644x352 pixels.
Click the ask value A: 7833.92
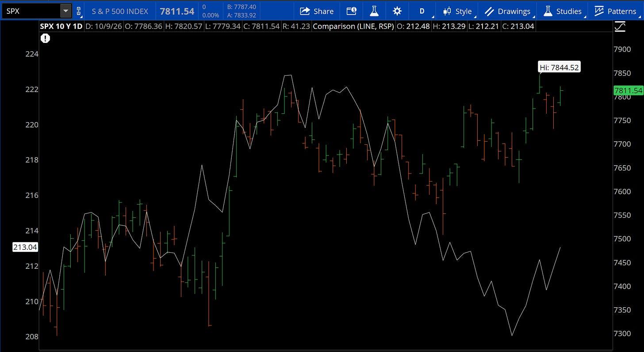click(x=241, y=15)
